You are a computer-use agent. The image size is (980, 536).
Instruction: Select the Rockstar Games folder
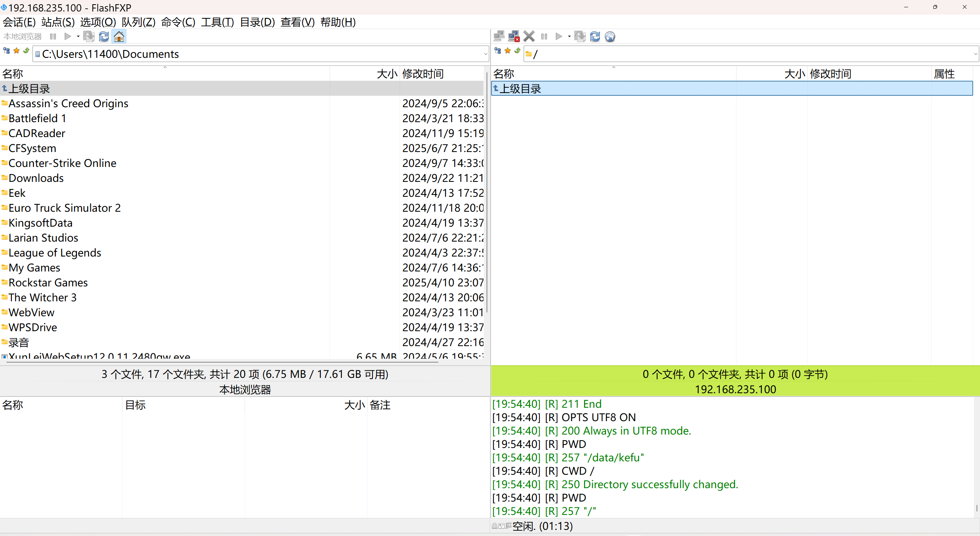point(48,283)
